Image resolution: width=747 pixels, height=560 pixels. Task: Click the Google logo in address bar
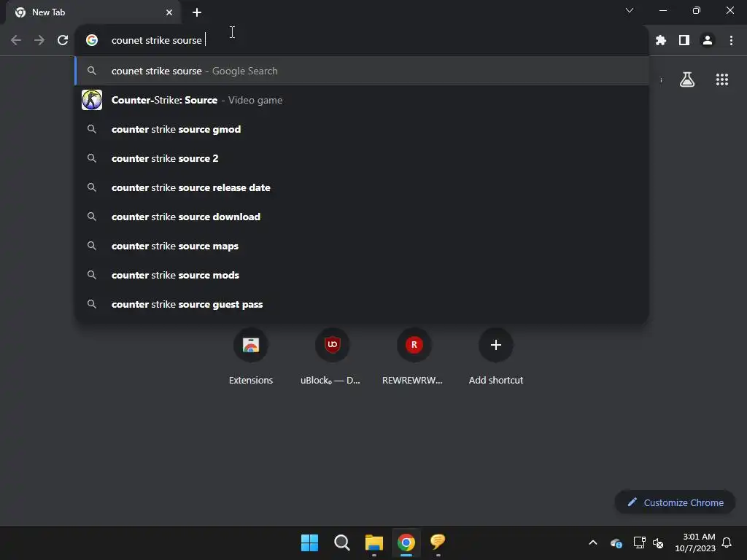click(x=92, y=41)
